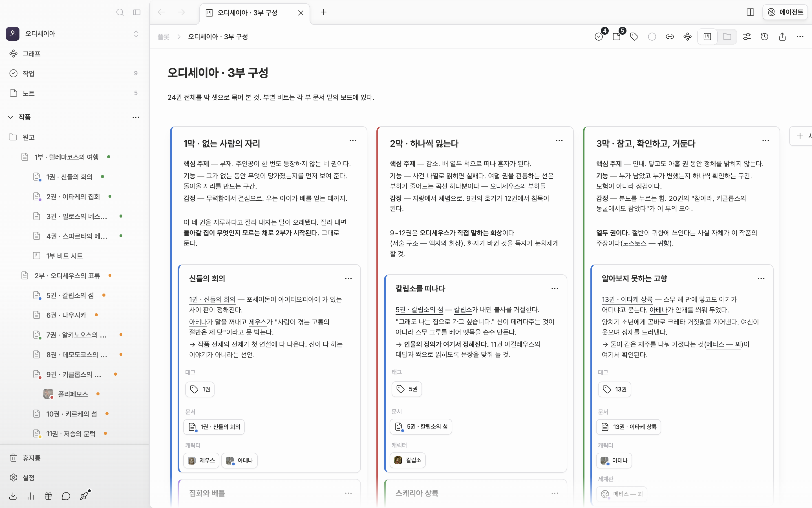Screen dimensions: 812x508
Task: Open 그래프 in sidebar
Action: coord(74,54)
